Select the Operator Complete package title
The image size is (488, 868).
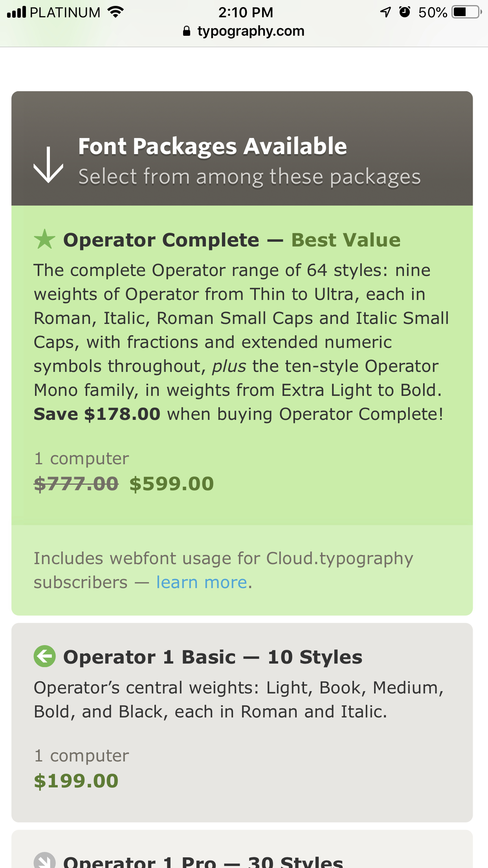(x=161, y=240)
